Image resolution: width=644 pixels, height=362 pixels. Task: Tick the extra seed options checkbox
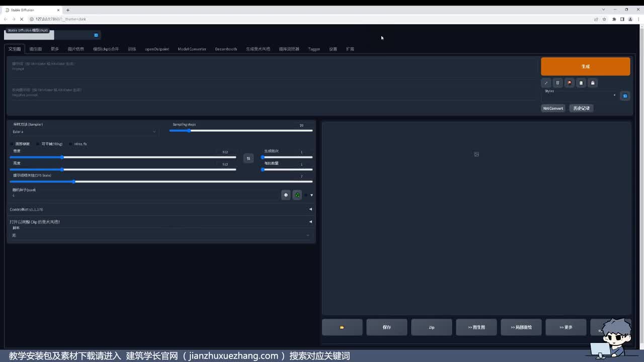[x=306, y=195]
